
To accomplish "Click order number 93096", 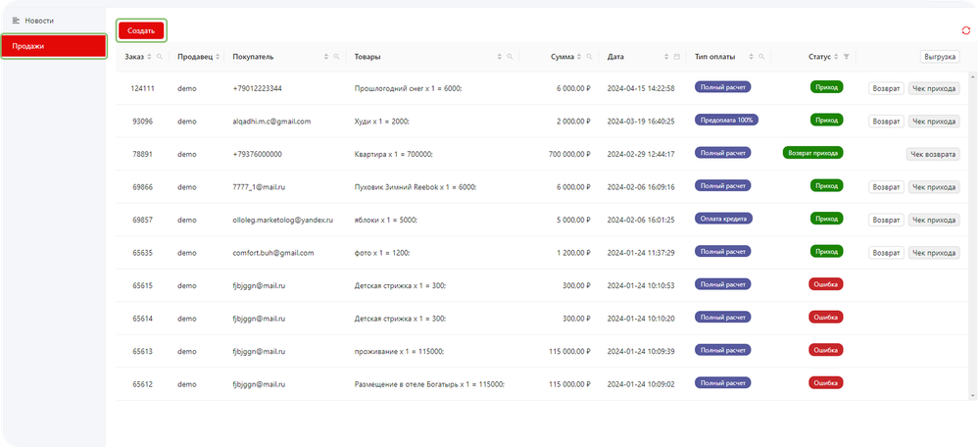I will (142, 122).
